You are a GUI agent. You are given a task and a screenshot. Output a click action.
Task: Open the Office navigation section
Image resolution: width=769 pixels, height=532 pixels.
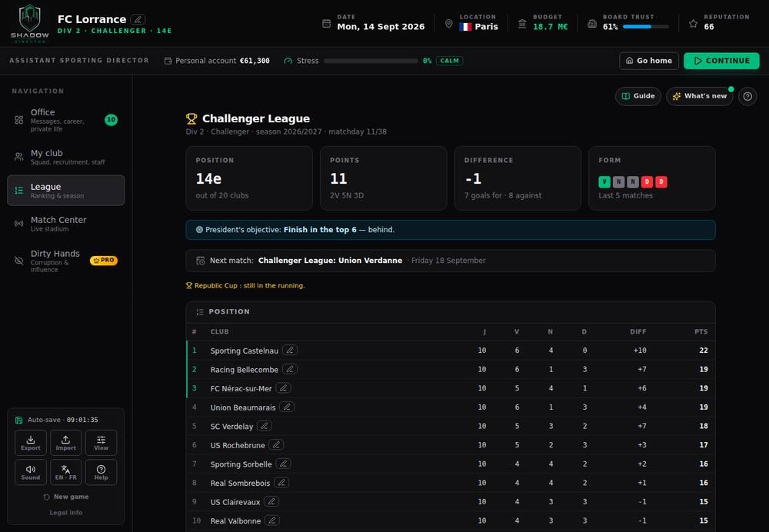pyautogui.click(x=65, y=120)
